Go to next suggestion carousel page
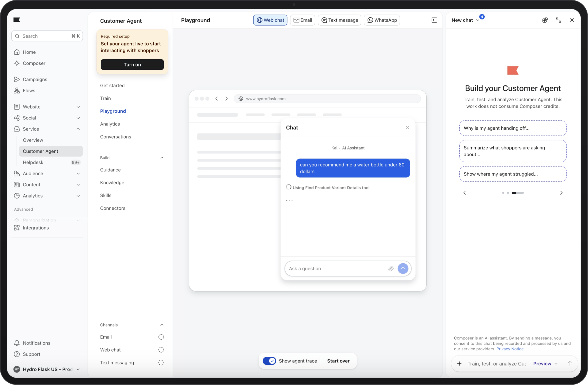This screenshot has width=588, height=385. 561,193
